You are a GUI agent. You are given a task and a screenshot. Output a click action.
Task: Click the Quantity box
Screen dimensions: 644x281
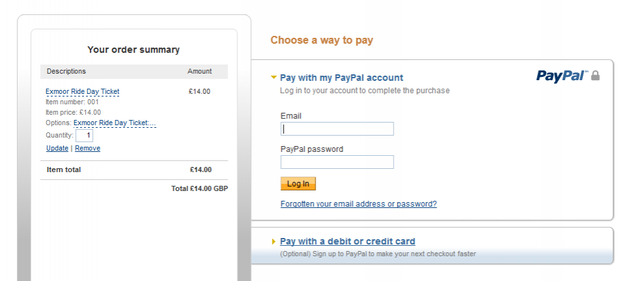pyautogui.click(x=85, y=136)
